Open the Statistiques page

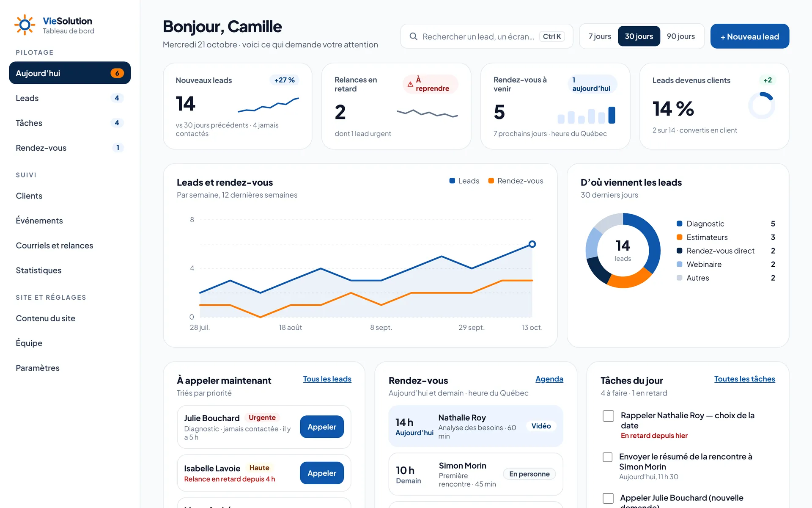pos(70,270)
